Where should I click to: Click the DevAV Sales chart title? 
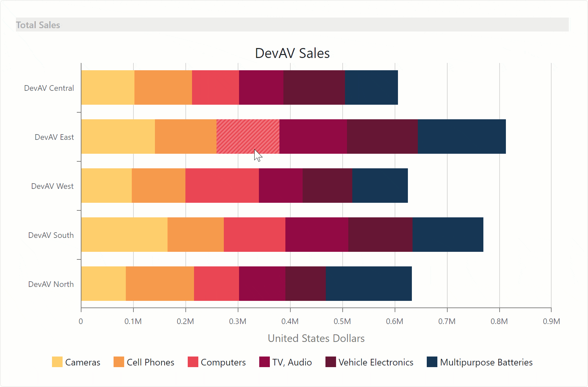(x=292, y=53)
